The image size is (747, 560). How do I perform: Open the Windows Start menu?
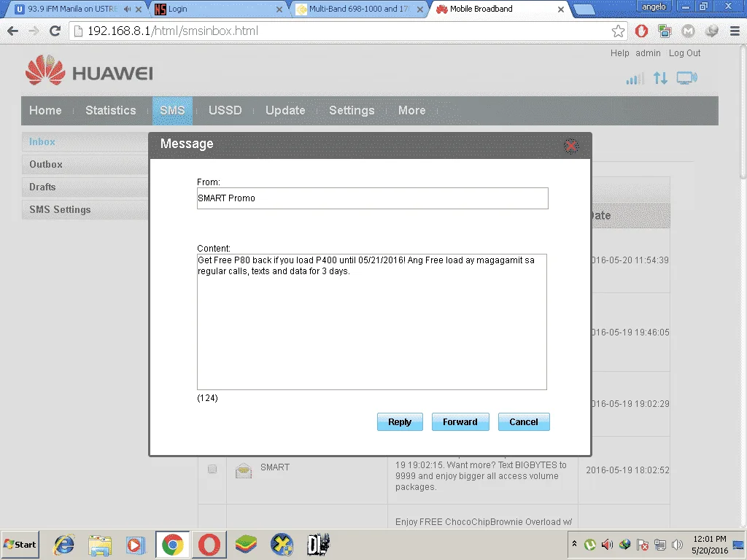point(20,544)
